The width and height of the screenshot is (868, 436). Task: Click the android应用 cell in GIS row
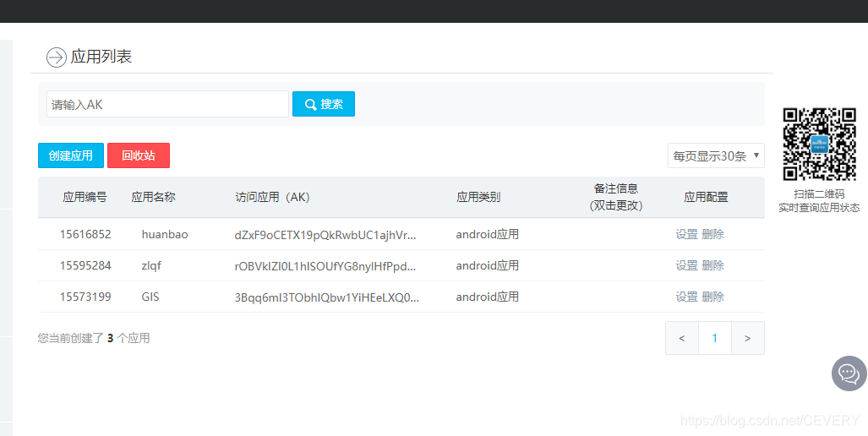click(487, 297)
